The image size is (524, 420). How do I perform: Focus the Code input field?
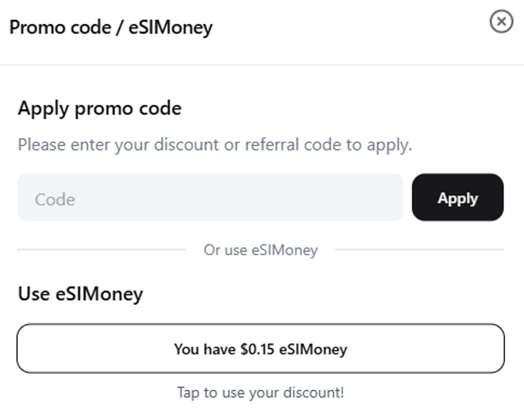(x=210, y=198)
